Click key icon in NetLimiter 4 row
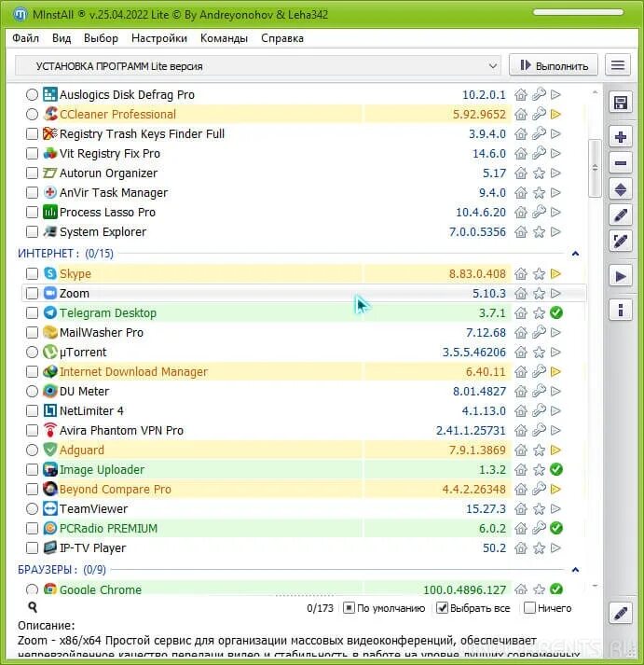Screen dimensions: 644x665 pyautogui.click(x=539, y=410)
